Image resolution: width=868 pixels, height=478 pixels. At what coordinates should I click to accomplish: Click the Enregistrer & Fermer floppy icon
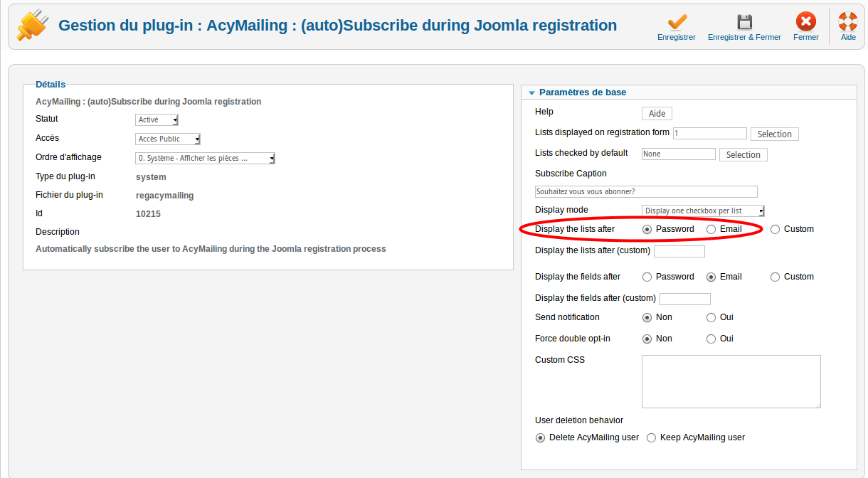coord(744,21)
